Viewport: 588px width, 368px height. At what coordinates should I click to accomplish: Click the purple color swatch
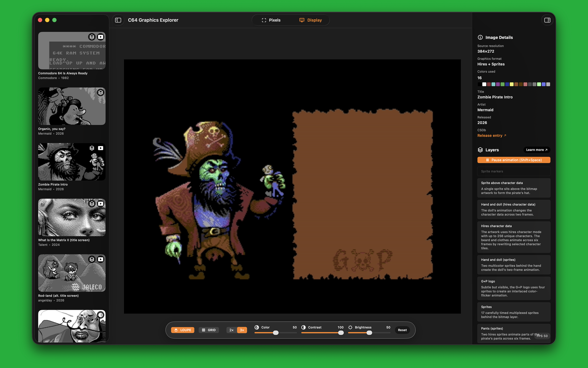[498, 84]
